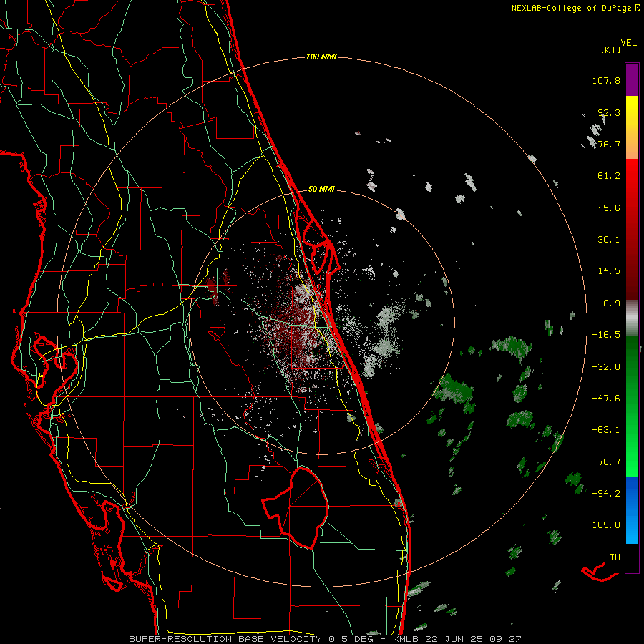Click the -63.1 scale label
Viewport: 644px width, 644px height.
606,430
